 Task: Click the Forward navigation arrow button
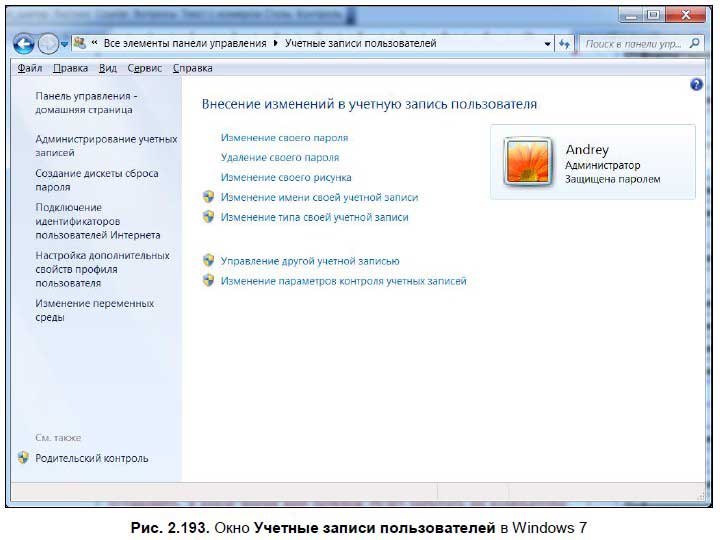coord(48,45)
